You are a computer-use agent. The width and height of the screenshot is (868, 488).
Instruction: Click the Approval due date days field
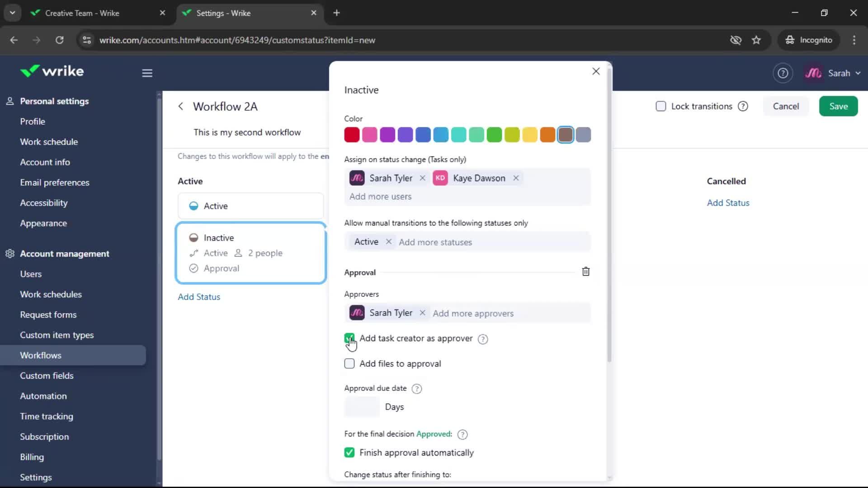[362, 407]
